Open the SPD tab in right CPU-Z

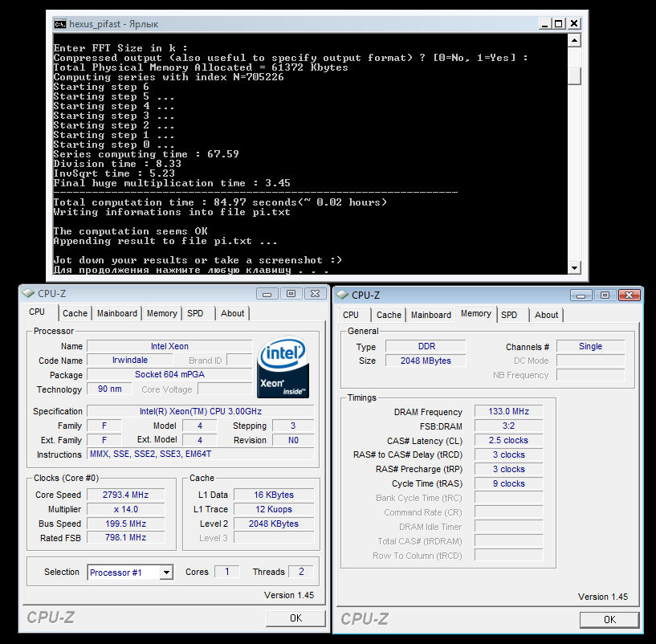point(509,315)
